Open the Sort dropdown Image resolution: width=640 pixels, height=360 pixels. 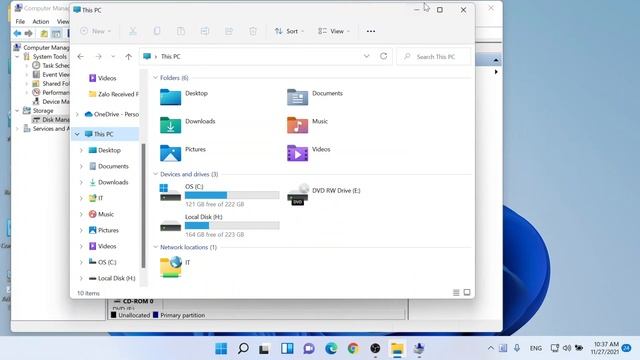(x=289, y=31)
